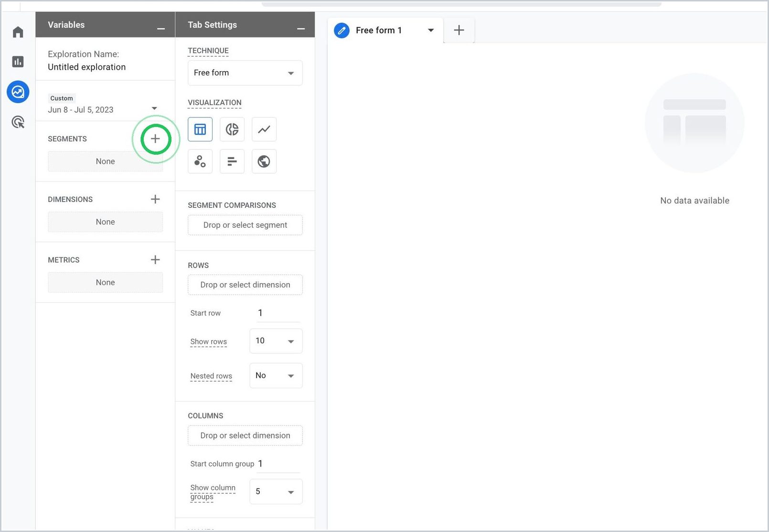This screenshot has height=532, width=769.
Task: Open the Show rows dropdown set to 10
Action: coord(276,341)
